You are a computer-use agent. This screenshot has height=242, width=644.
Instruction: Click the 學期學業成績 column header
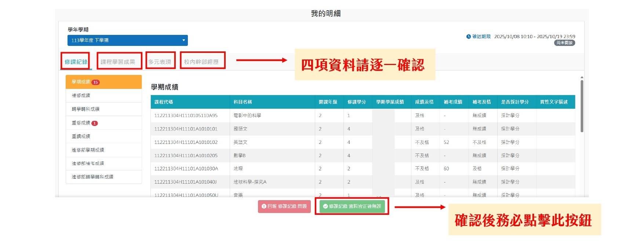(x=390, y=102)
